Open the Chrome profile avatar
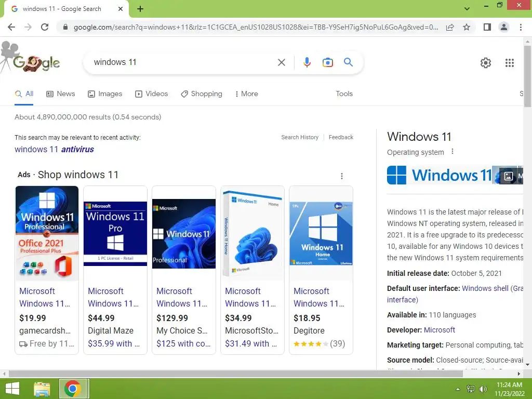The image size is (532, 399). coord(504,27)
